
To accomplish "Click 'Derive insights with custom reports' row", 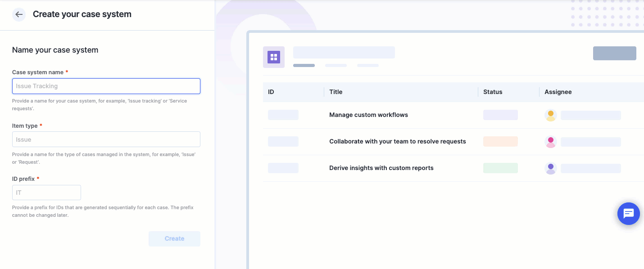I will pos(381,168).
